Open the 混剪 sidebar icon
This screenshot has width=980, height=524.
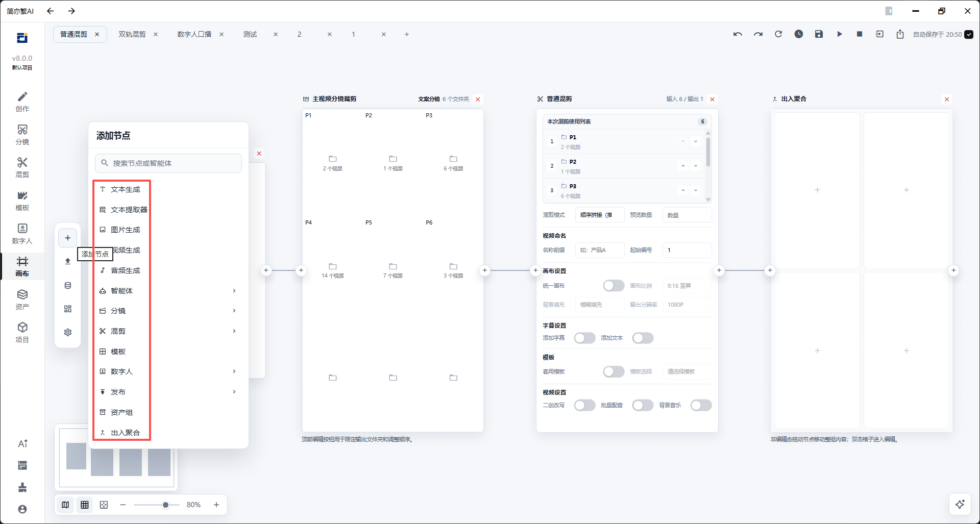22,167
